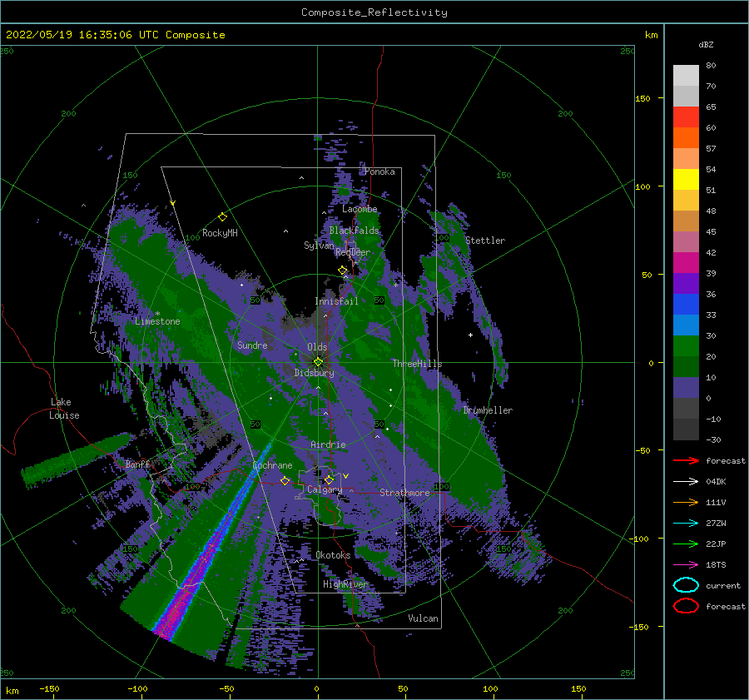Screen dimensions: 749x700
Task: Click the Composite_Reflectivity title
Action: (x=374, y=12)
